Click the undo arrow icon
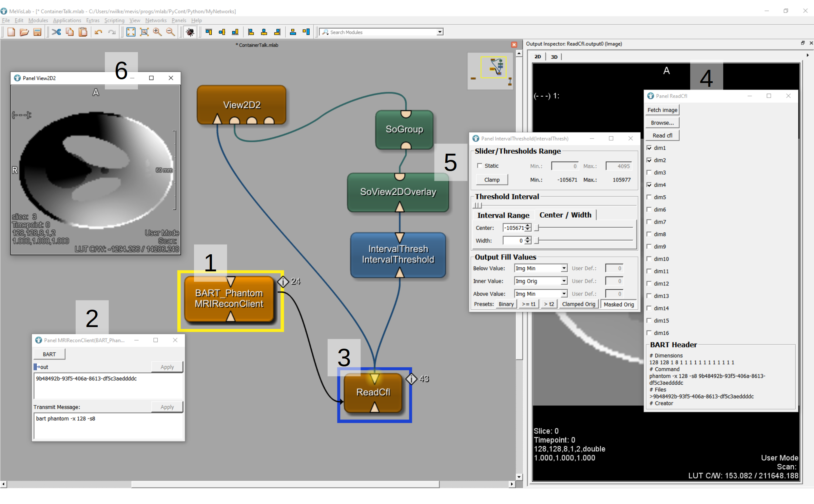Screen dimensions: 814x504 tap(98, 32)
